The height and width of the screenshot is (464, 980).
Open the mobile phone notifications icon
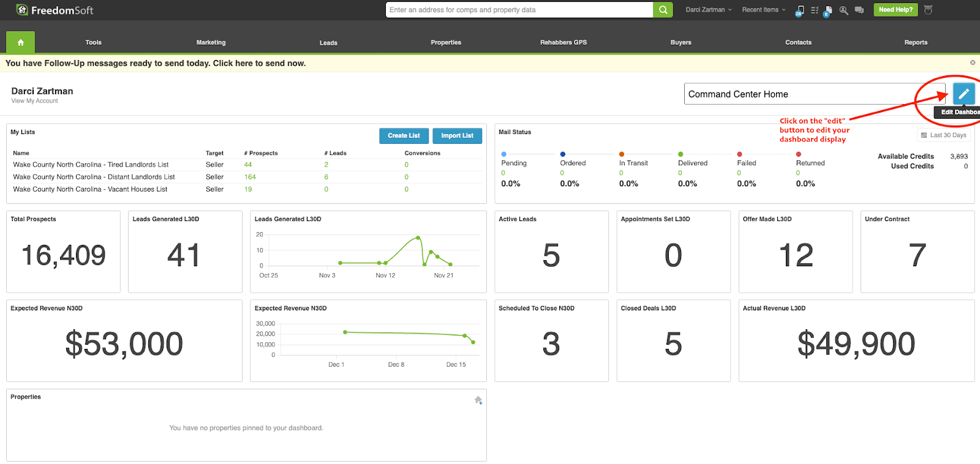(799, 10)
